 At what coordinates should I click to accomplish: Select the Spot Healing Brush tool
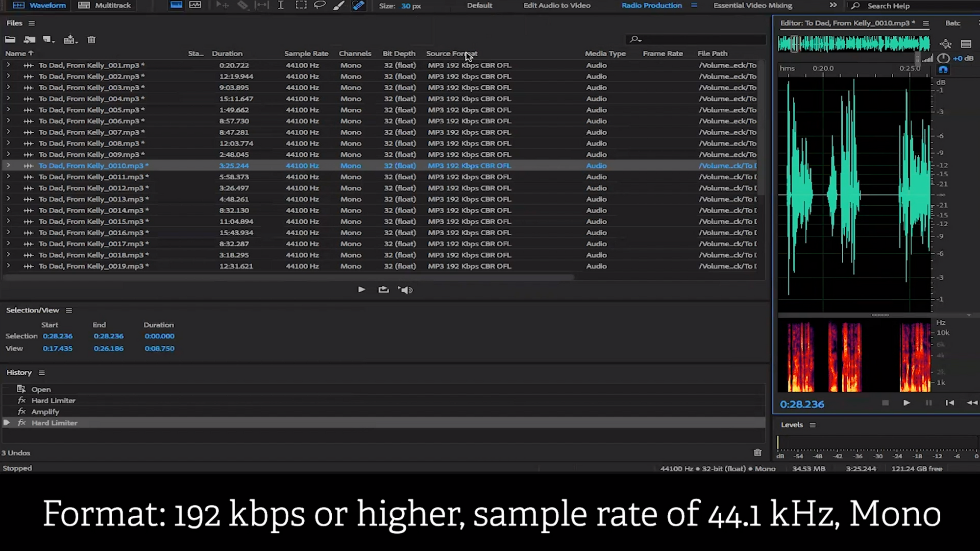359,5
